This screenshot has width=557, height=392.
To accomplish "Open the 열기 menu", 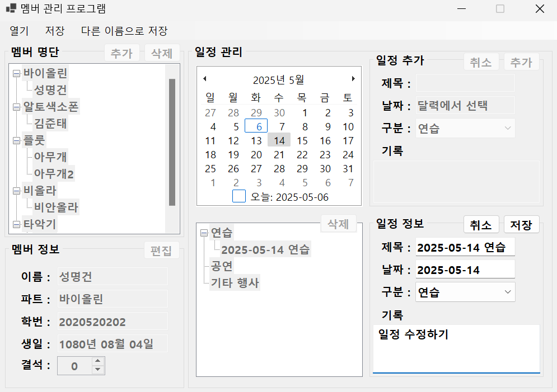I will [x=19, y=31].
